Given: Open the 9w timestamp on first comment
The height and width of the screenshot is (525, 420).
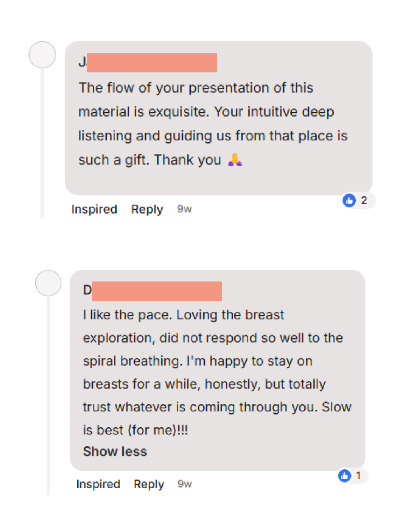Looking at the screenshot, I should 184,209.
